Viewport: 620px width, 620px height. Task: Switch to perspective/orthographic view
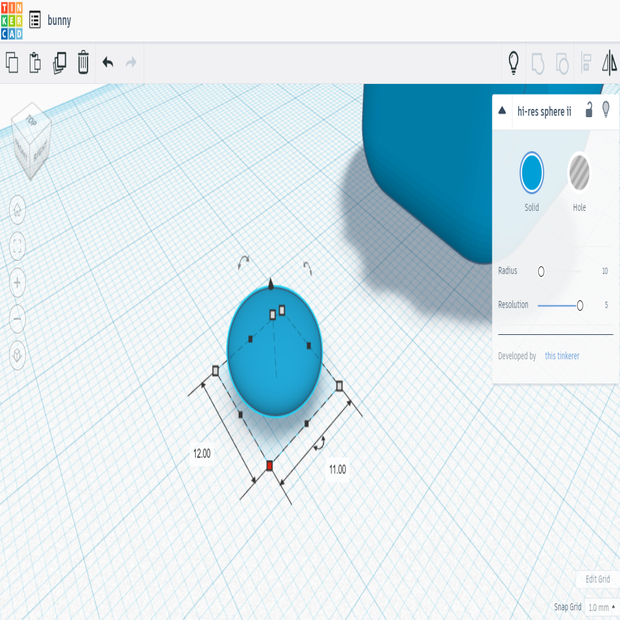(17, 355)
